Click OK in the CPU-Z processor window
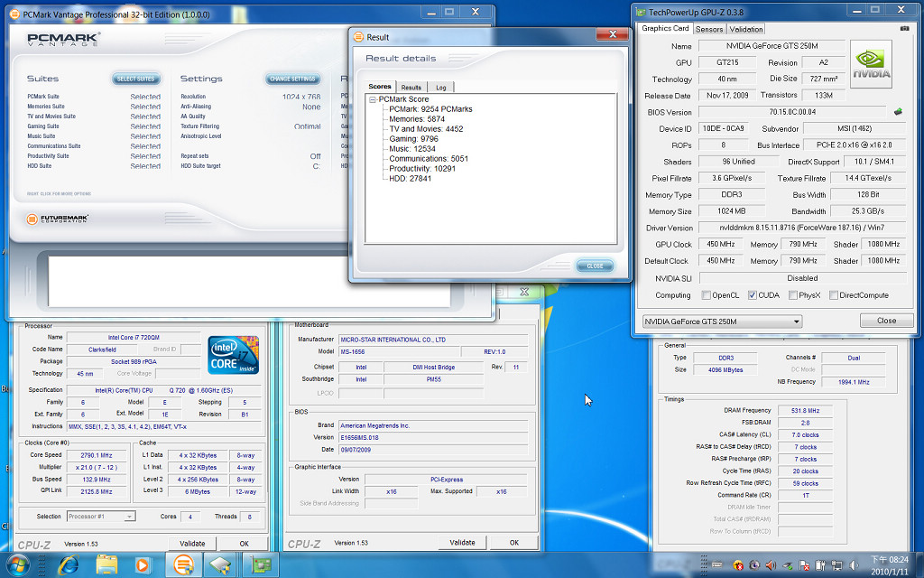 244,543
